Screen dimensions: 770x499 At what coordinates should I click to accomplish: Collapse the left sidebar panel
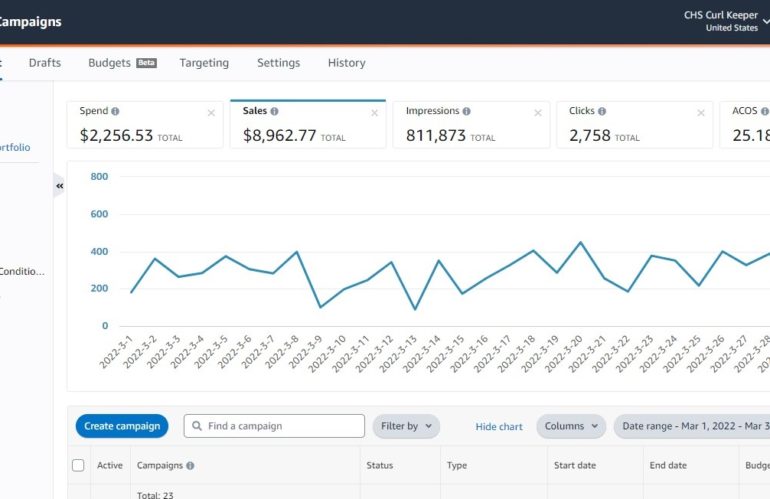(59, 186)
